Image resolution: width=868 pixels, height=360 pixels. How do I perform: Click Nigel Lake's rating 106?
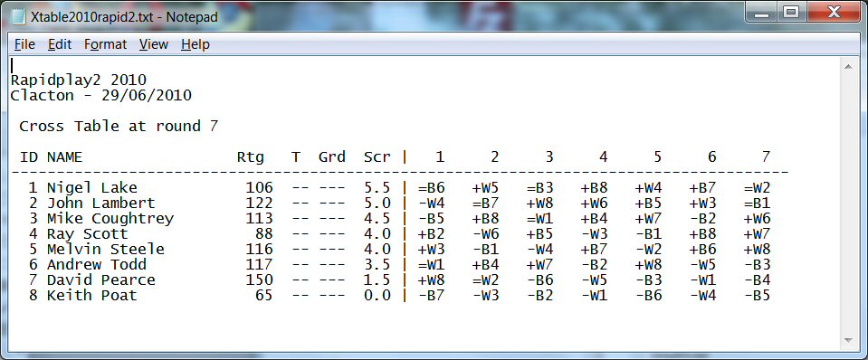click(x=260, y=188)
